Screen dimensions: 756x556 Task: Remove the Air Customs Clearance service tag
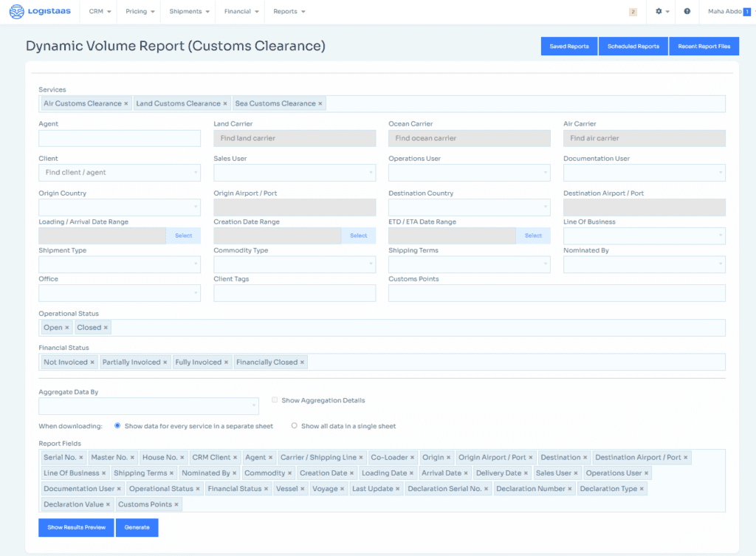click(x=126, y=104)
